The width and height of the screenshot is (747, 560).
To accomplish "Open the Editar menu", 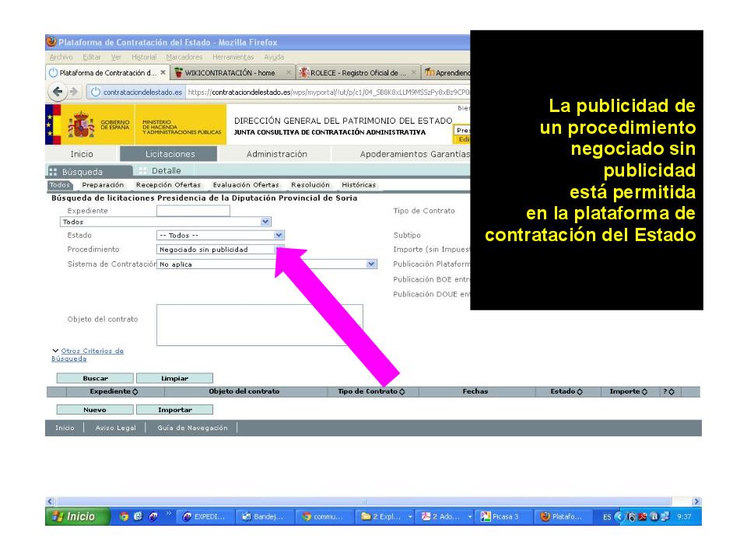I will (x=92, y=57).
